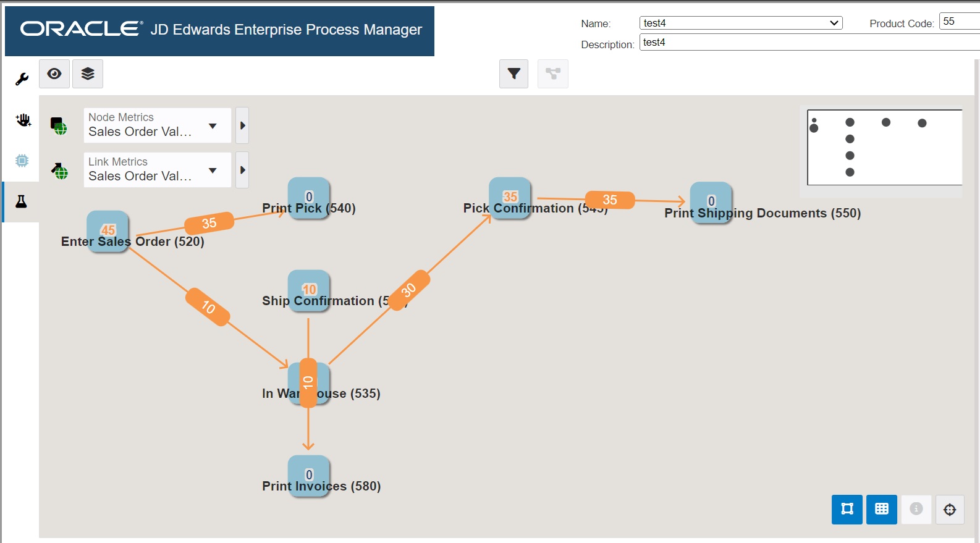Expand the arrow beside Node Metrics
This screenshot has width=980, height=543.
coord(242,125)
